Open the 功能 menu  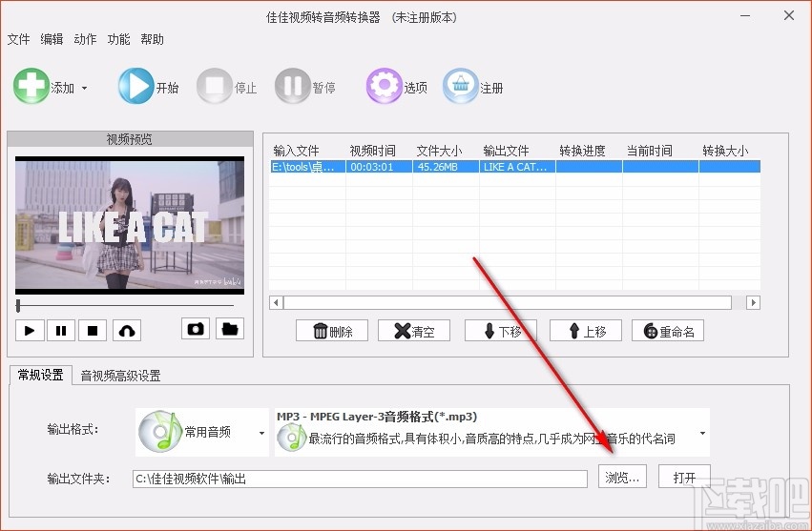tap(118, 39)
